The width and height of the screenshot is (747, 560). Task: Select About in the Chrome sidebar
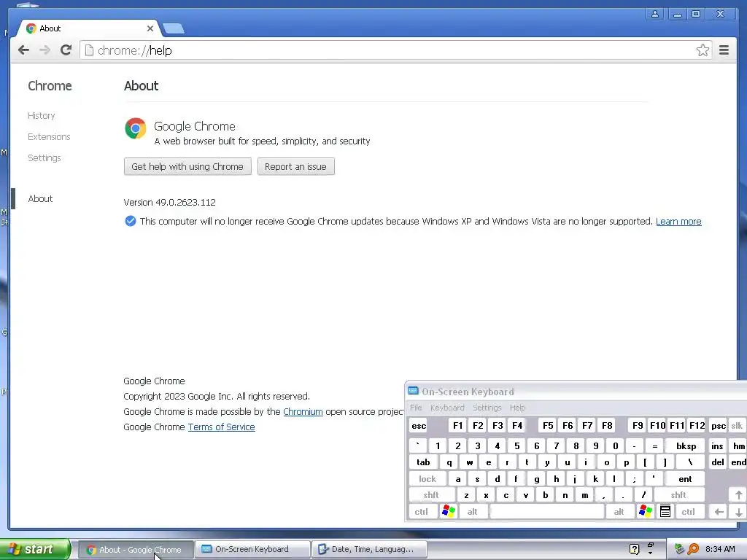(x=40, y=198)
